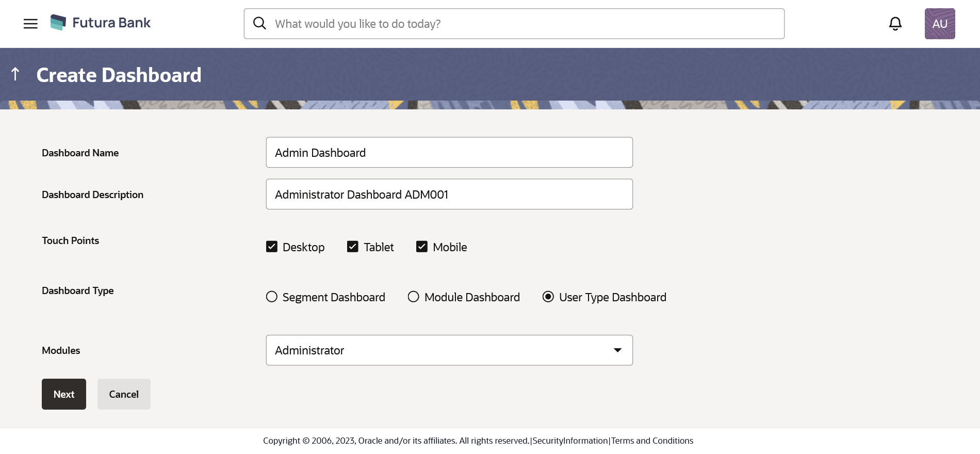The image size is (980, 454).
Task: Expand the Modules dropdown arrow
Action: point(617,350)
